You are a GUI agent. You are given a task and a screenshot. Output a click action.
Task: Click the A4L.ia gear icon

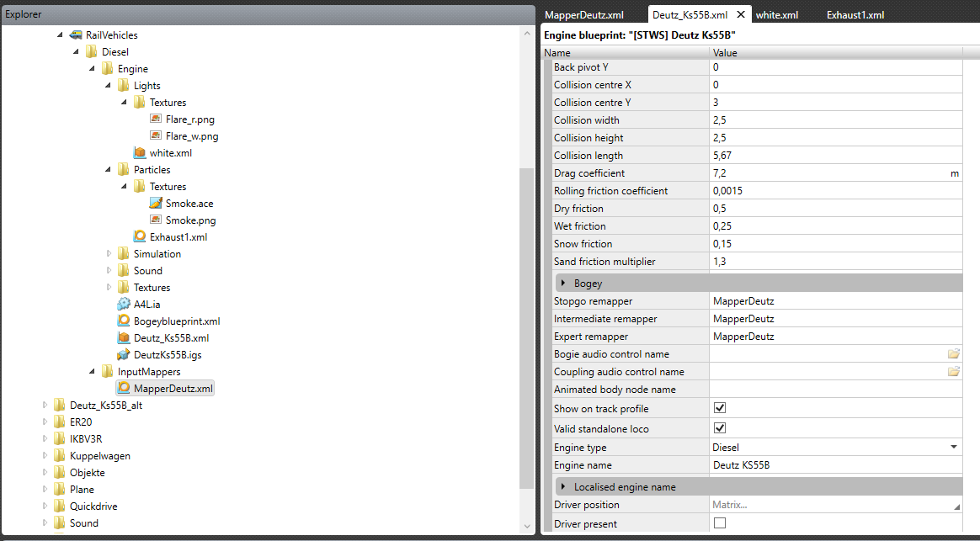click(124, 305)
